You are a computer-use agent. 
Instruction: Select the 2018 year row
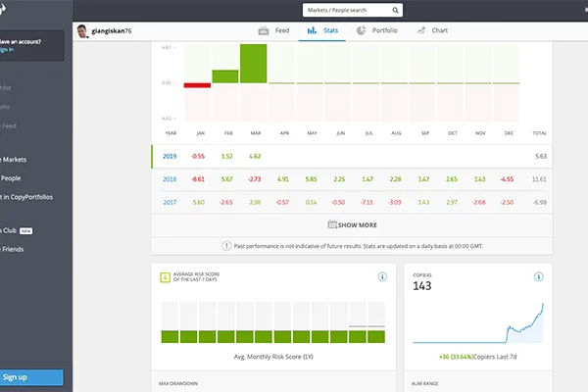tap(171, 179)
